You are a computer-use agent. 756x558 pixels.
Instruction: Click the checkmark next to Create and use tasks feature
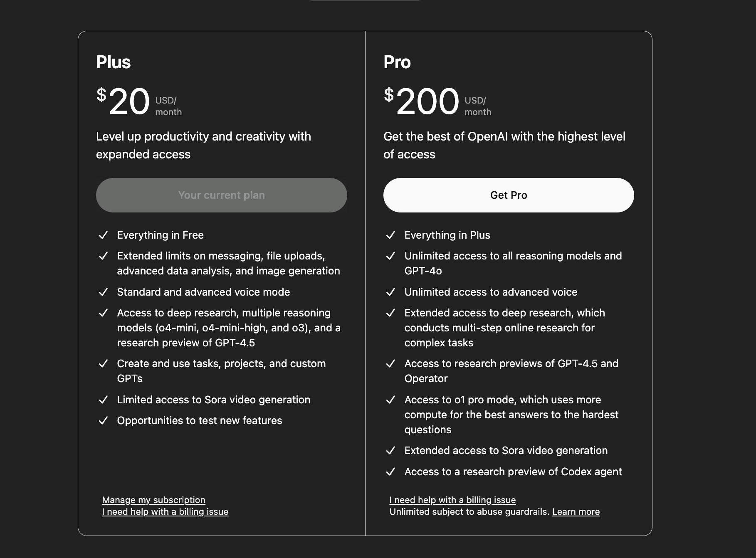[x=104, y=363]
